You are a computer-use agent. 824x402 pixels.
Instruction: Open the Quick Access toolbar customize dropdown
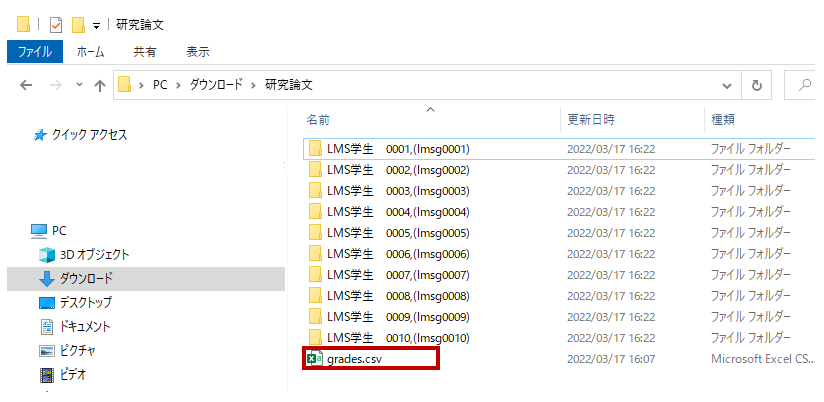coord(96,26)
